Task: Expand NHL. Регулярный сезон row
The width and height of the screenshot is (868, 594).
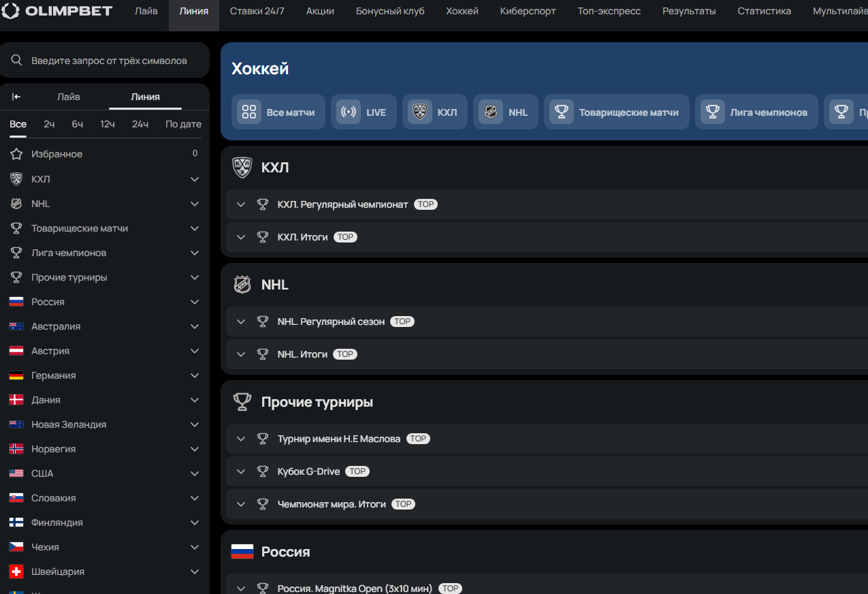Action: (x=240, y=322)
